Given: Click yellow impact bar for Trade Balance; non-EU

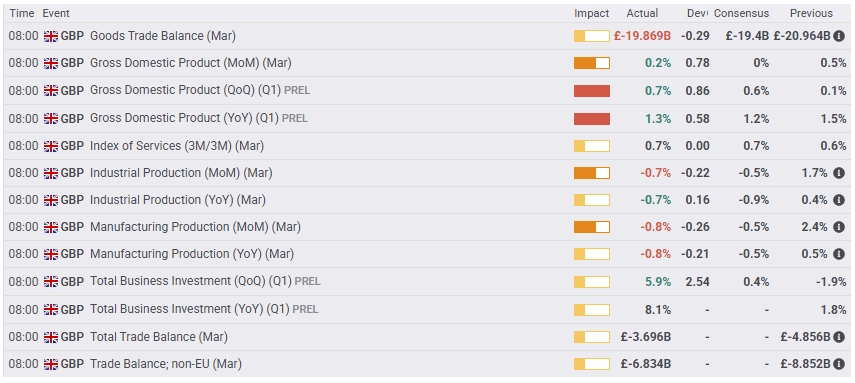Looking at the screenshot, I should point(592,364).
